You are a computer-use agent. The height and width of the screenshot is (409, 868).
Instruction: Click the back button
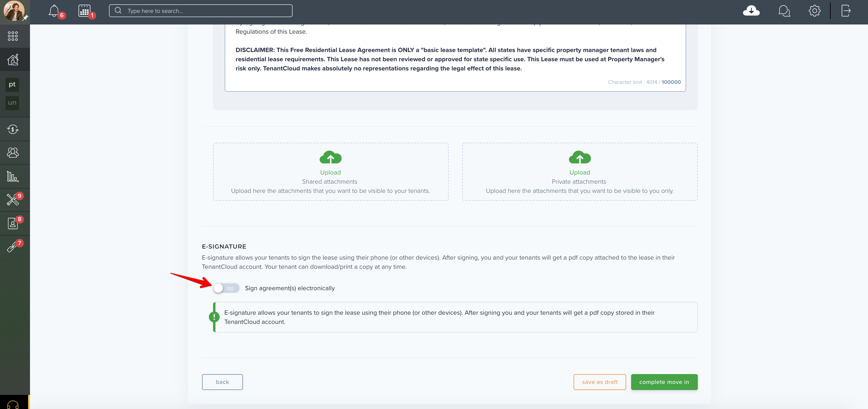click(x=222, y=382)
